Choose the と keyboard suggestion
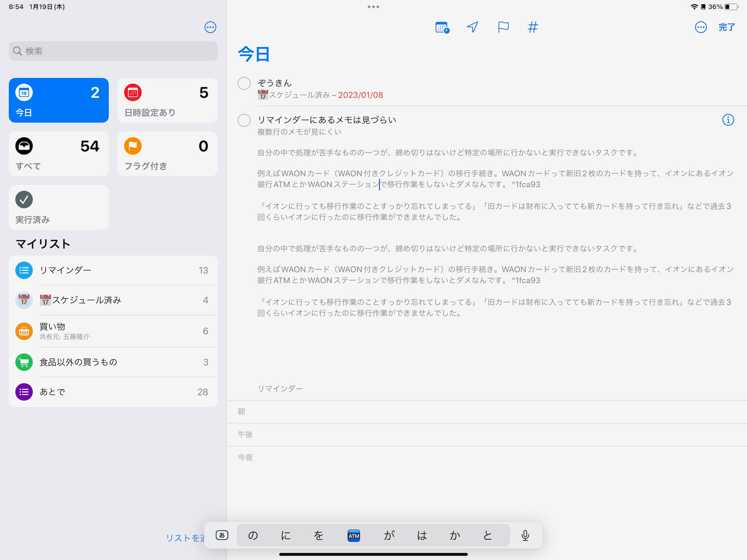The image size is (747, 560). click(487, 535)
